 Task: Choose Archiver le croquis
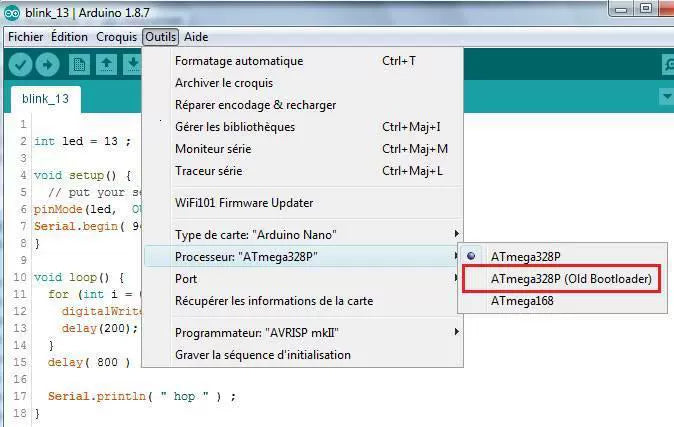tap(303, 83)
